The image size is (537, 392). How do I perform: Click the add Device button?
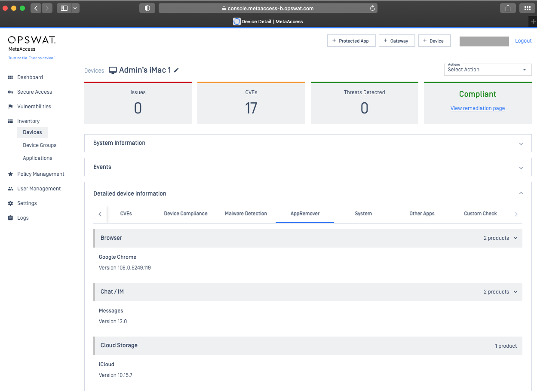[x=434, y=41]
